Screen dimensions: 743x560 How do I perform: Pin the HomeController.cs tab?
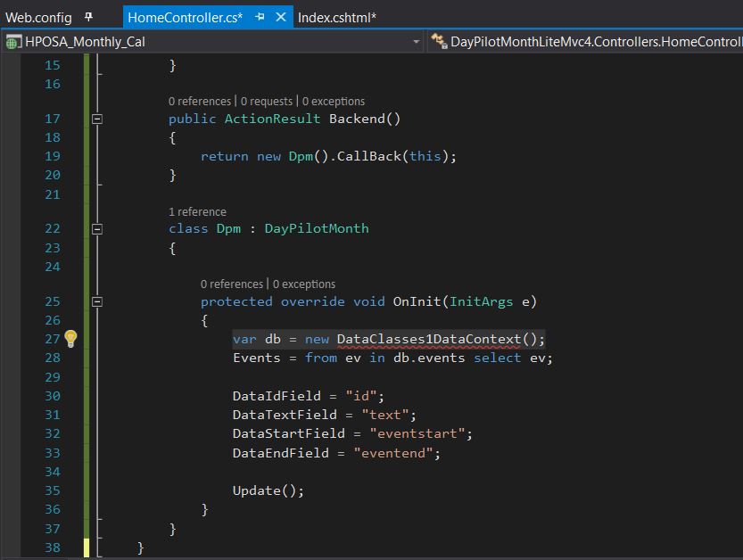260,17
